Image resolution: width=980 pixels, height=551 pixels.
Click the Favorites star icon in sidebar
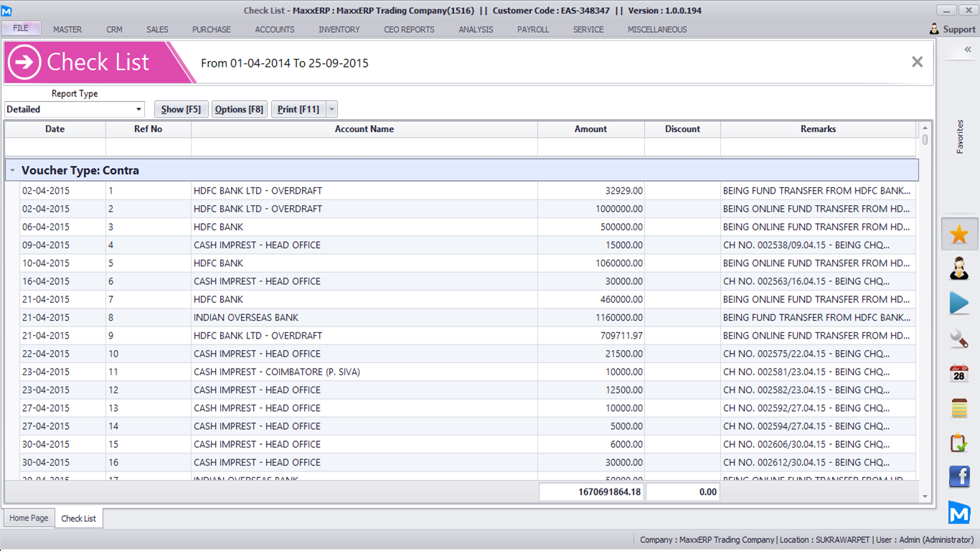tap(959, 235)
